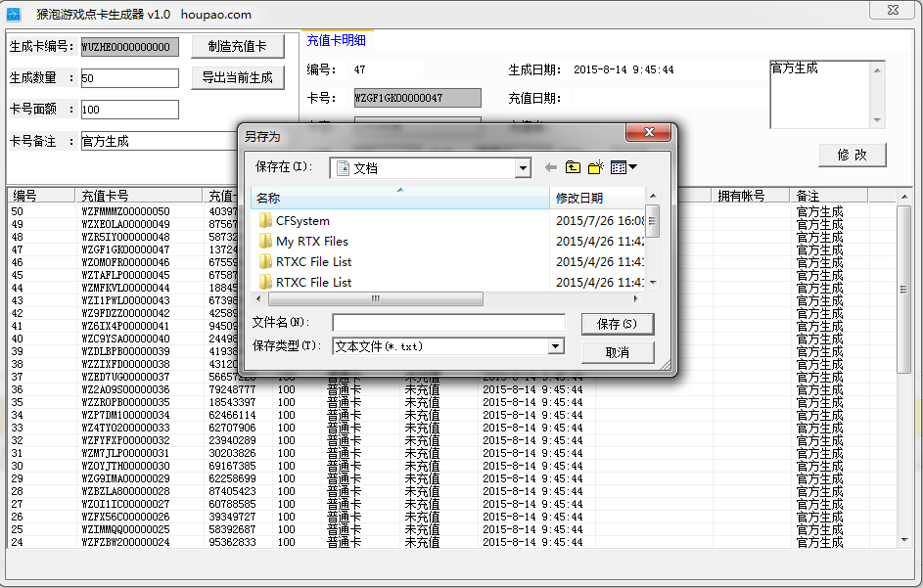Click the app icon in title bar
Viewport: 923px width, 588px height.
tap(13, 14)
